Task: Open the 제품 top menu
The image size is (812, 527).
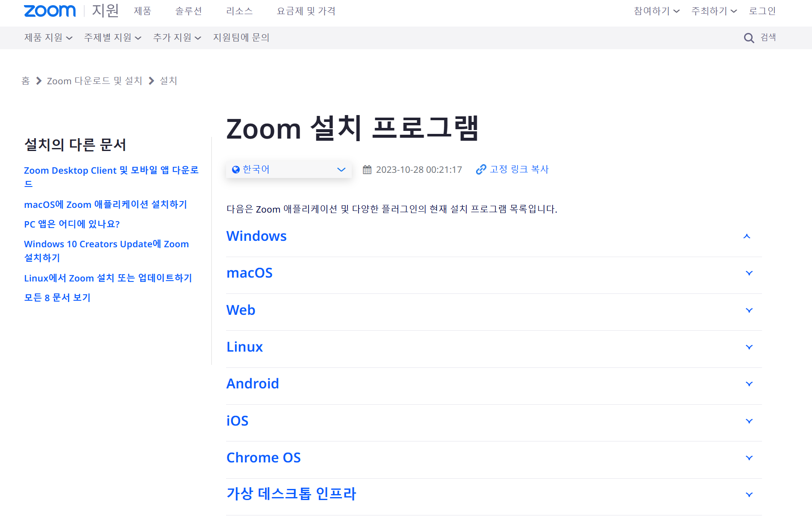Action: click(x=143, y=11)
